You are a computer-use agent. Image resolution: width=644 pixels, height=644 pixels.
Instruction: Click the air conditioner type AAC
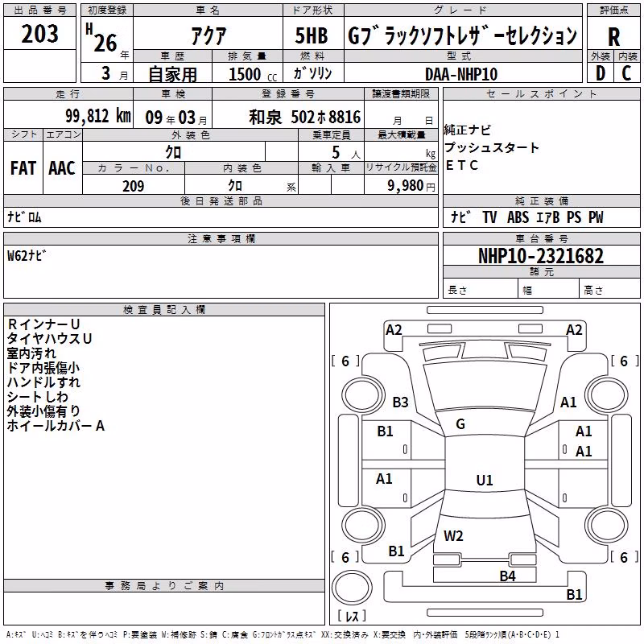click(x=62, y=168)
